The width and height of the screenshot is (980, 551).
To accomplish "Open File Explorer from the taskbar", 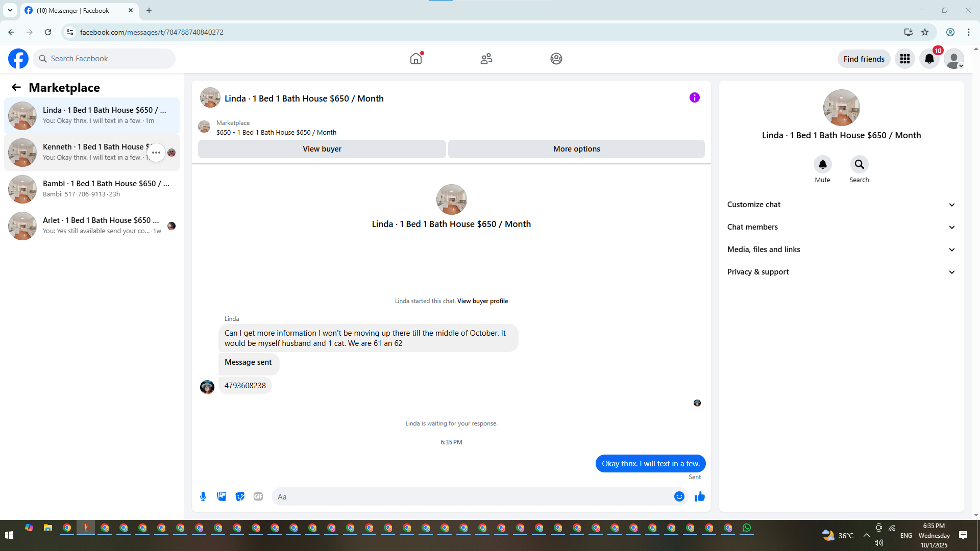I will point(48,528).
